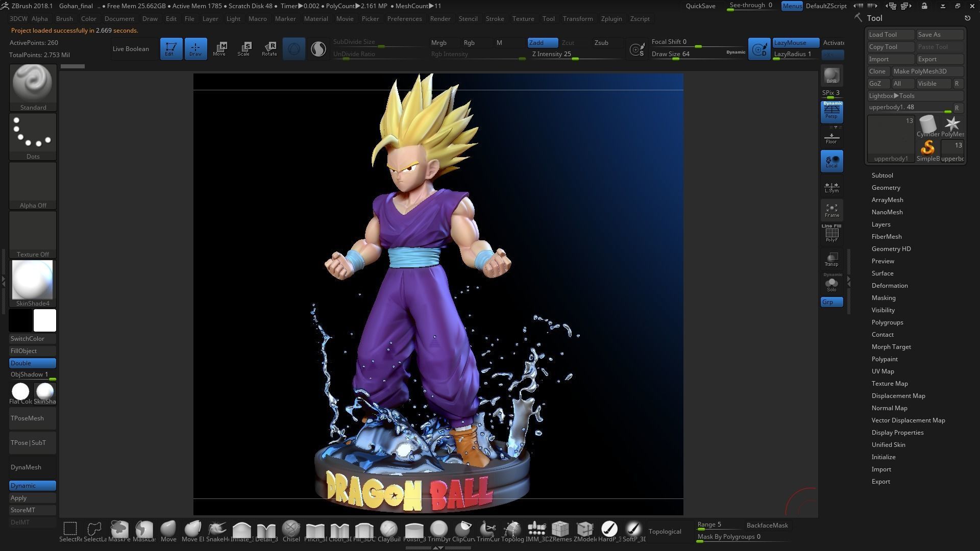Click the QuickSave button
The width and height of the screenshot is (980, 551).
(700, 6)
